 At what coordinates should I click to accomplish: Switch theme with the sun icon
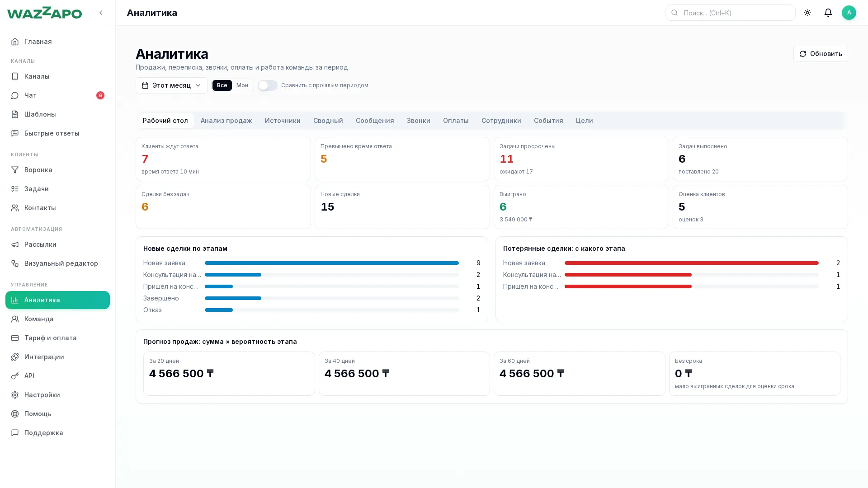pyautogui.click(x=807, y=13)
